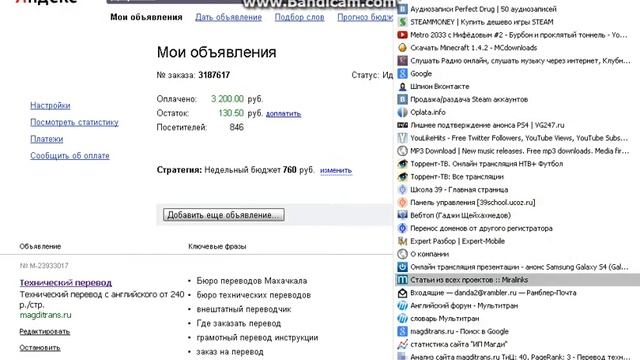Image resolution: width=640 pixels, height=360 pixels.
Task: Click the Объявление column header
Action: pos(40,247)
